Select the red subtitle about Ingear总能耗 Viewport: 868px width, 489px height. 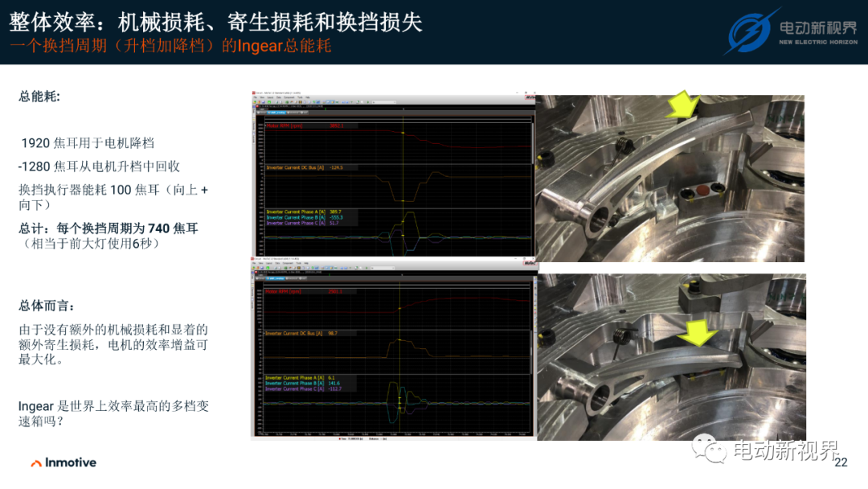point(170,45)
